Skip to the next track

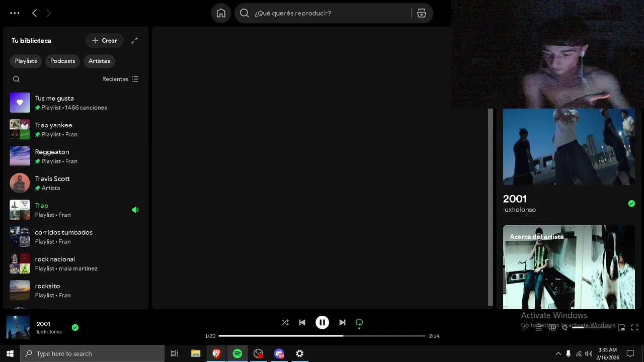[x=342, y=322]
